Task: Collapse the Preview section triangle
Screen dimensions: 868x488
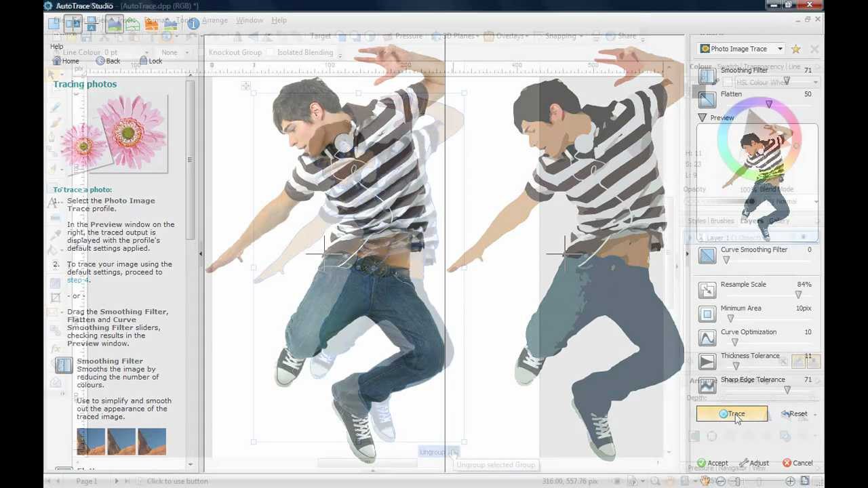Action: pyautogui.click(x=702, y=118)
